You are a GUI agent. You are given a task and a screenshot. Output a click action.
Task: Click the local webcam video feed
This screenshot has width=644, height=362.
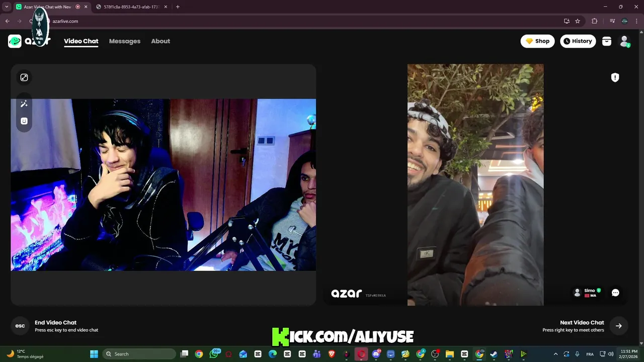[164, 185]
